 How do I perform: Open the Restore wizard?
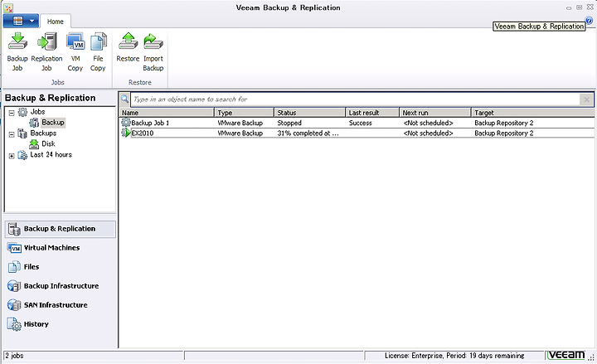pyautogui.click(x=128, y=47)
